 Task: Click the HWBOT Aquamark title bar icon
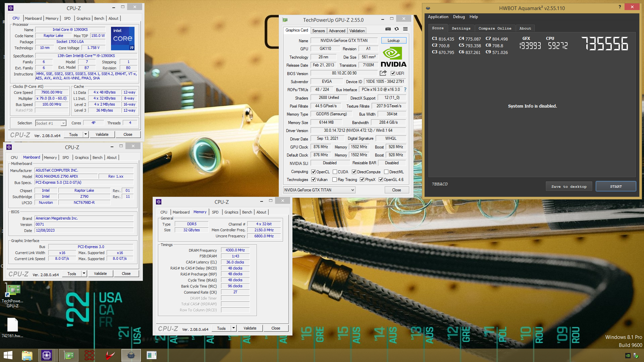(x=428, y=8)
